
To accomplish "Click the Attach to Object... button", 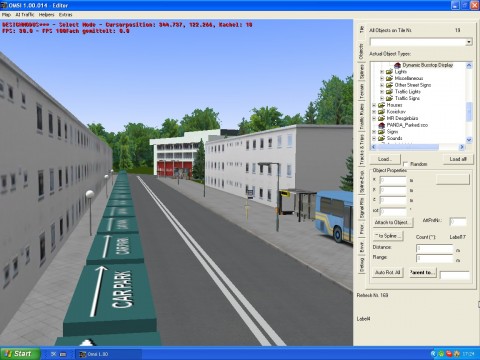I will 393,222.
